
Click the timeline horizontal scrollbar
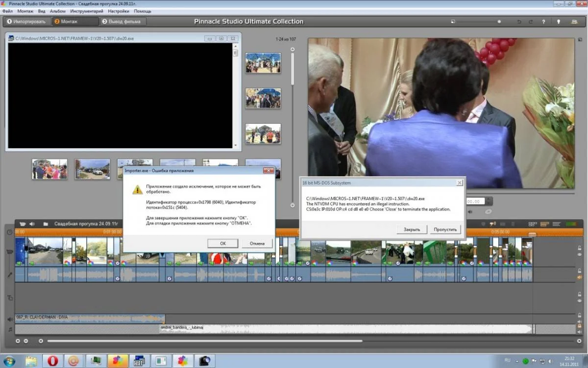[205, 341]
